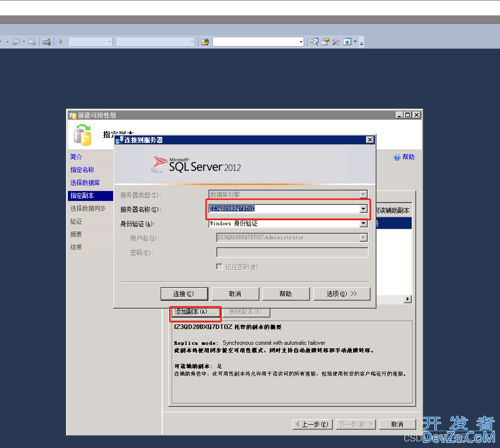Click the 密码 input field

pos(292,252)
